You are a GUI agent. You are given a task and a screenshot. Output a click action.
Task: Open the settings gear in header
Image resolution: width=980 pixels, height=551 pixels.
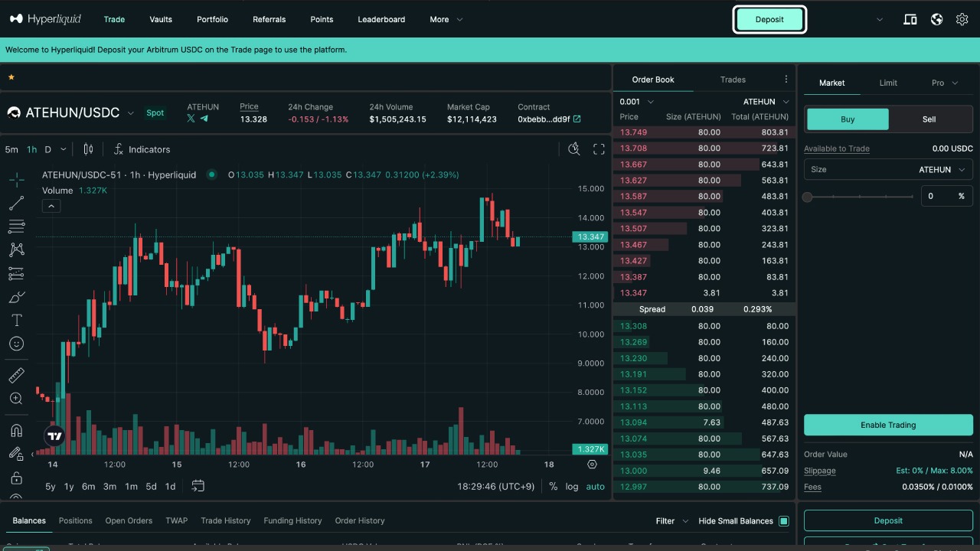pyautogui.click(x=962, y=19)
